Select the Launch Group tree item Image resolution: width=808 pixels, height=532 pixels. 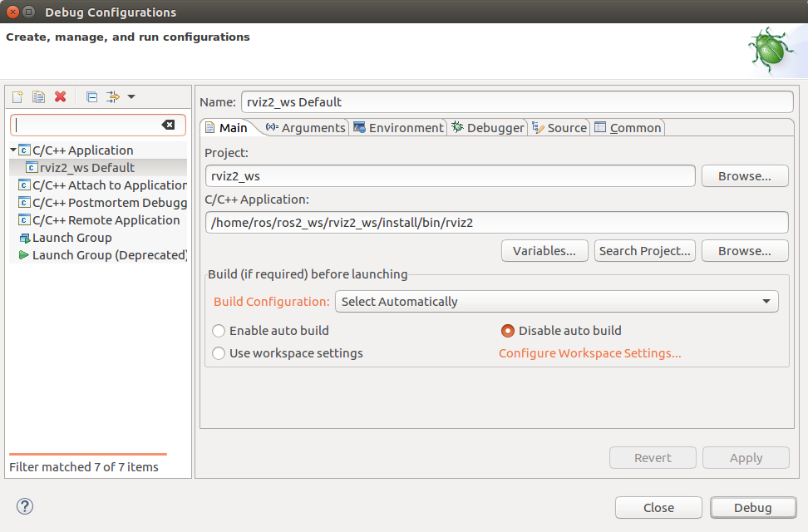pos(71,238)
